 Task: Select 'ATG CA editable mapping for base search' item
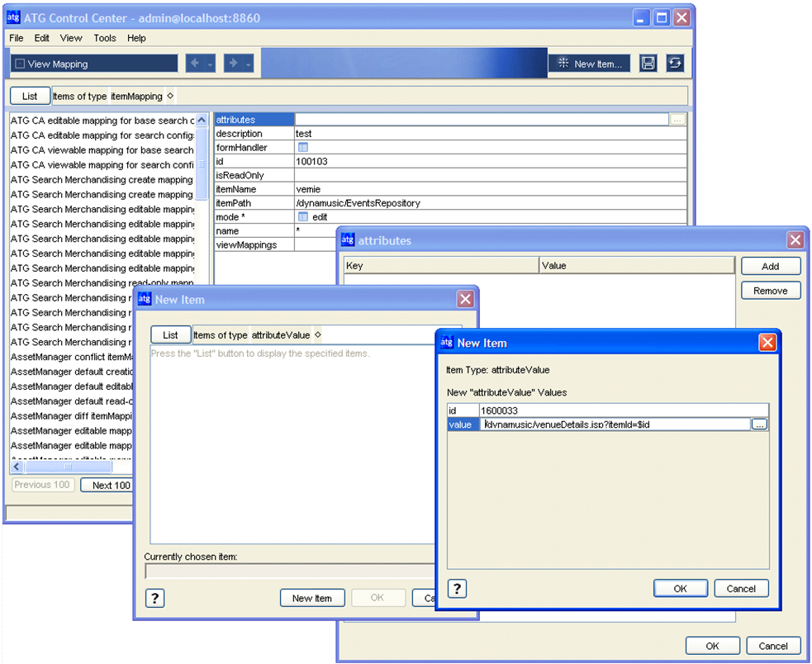102,121
